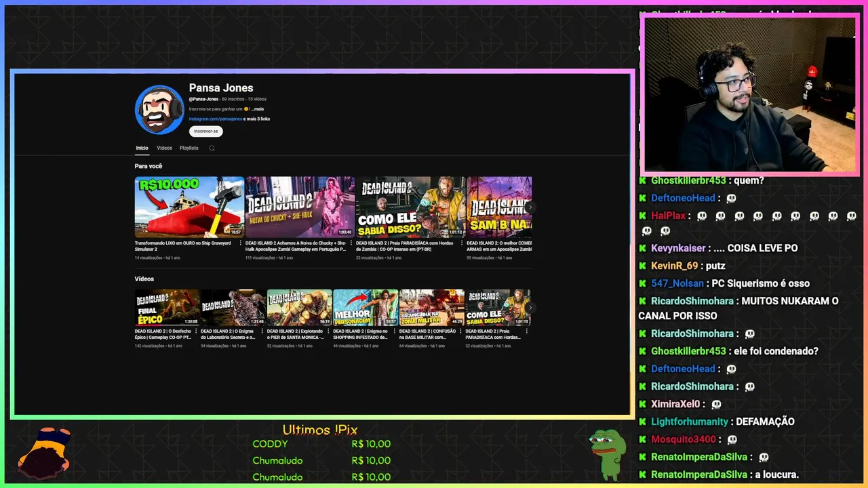Open three-dot menu for Praia PARADISÍACA video in Vídeos row
Image resolution: width=868 pixels, height=488 pixels.
(527, 332)
